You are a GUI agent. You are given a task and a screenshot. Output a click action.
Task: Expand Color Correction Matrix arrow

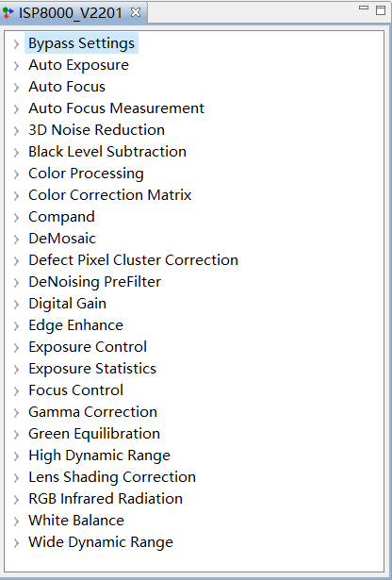pos(16,196)
